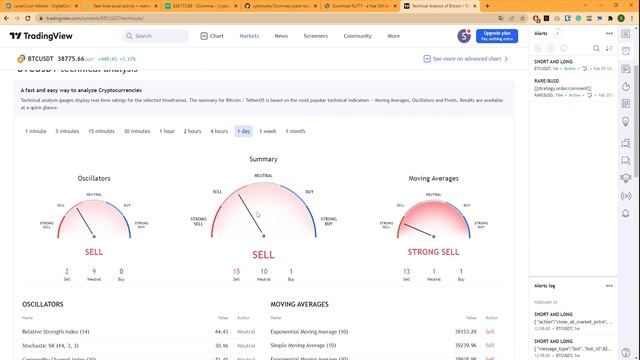Screen dimensions: 640x360
Task: Open the browser extensions puzzle icon
Action: [610, 18]
